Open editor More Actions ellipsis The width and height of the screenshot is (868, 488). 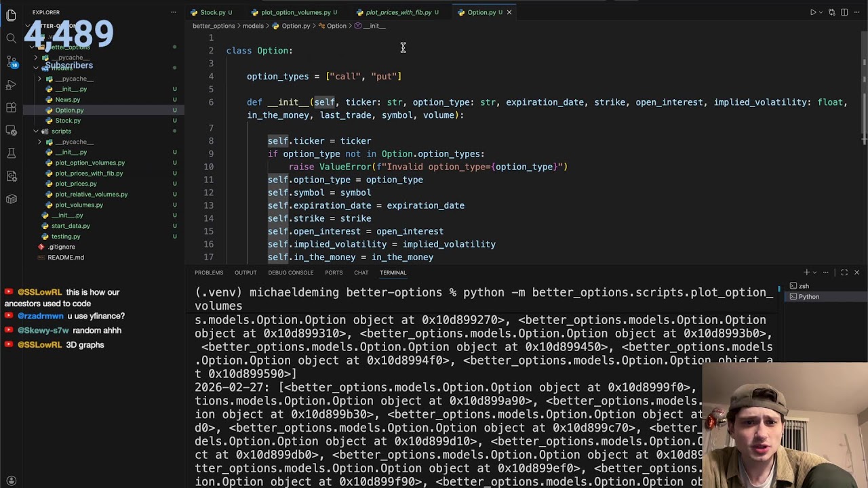click(857, 12)
